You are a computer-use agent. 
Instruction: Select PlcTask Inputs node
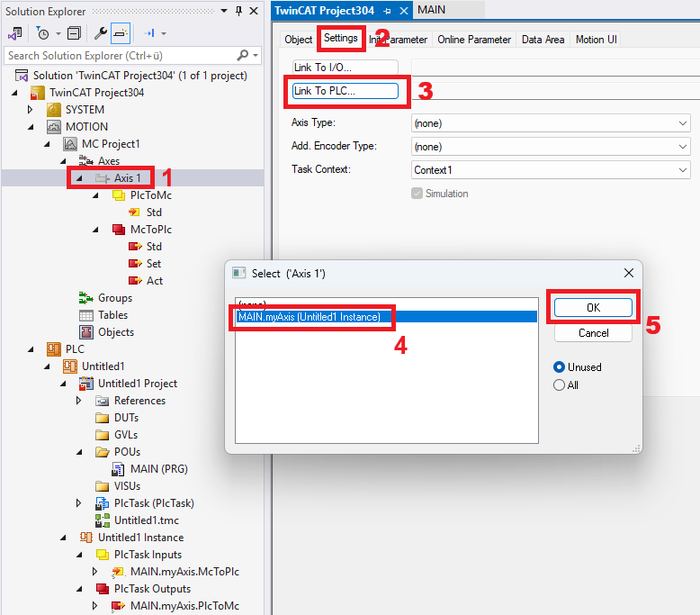[x=148, y=555]
